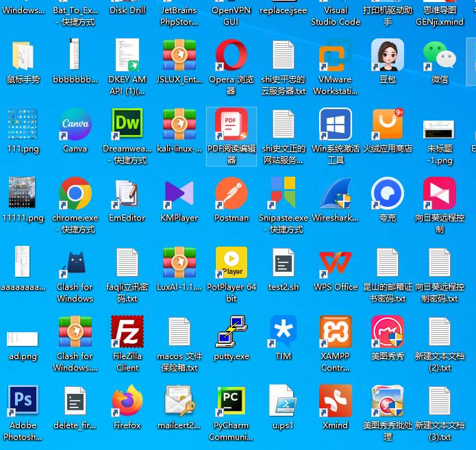Click the JetBrains PhpStorm label

click(x=179, y=16)
